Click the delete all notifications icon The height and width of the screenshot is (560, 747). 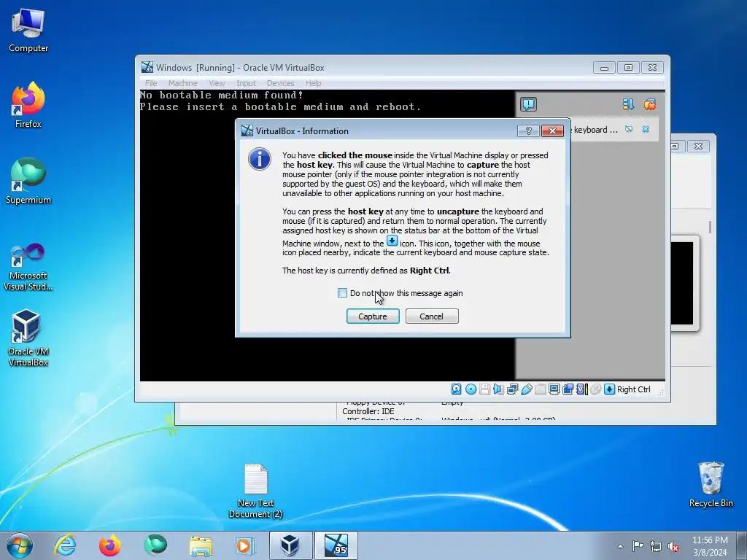[x=650, y=104]
